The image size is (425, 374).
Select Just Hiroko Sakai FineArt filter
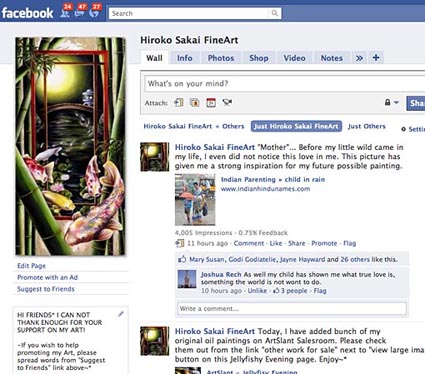pos(296,126)
